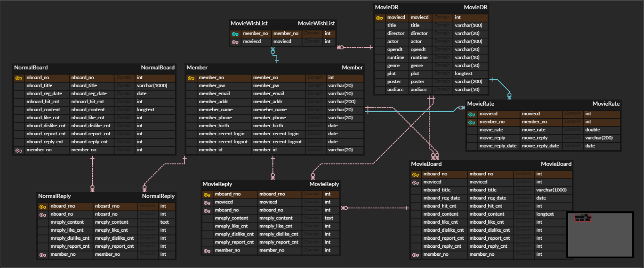Open the Domain dropdown for member_pw in Member
Image resolution: width=644 pixels, height=268 pixels.
[x=316, y=85]
